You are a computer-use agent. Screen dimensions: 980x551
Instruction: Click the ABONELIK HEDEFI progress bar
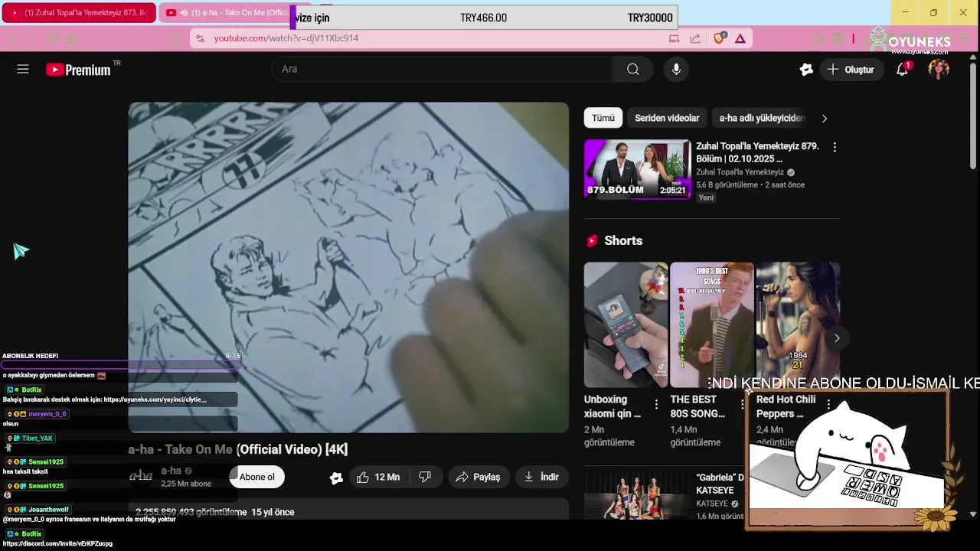click(121, 365)
